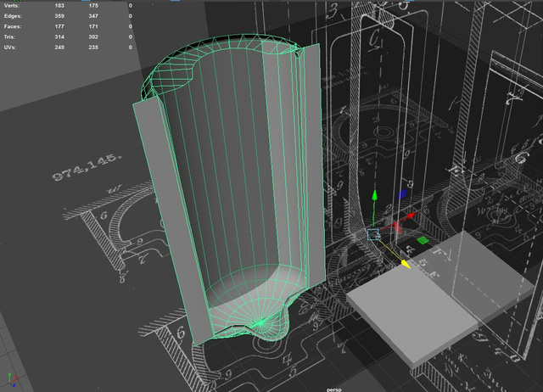This screenshot has width=543, height=392.
Task: Click the Tris value 314
Action: point(60,36)
